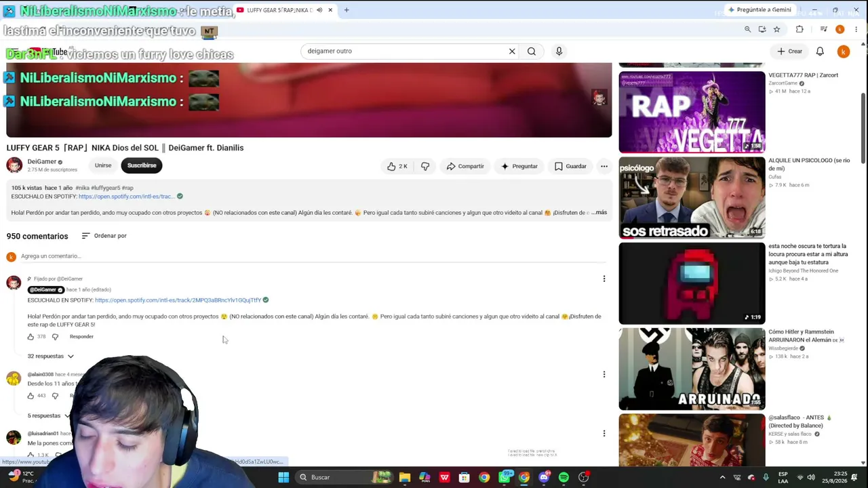Click the 'Agrega un comentario' field
The image size is (868, 488).
click(312, 256)
